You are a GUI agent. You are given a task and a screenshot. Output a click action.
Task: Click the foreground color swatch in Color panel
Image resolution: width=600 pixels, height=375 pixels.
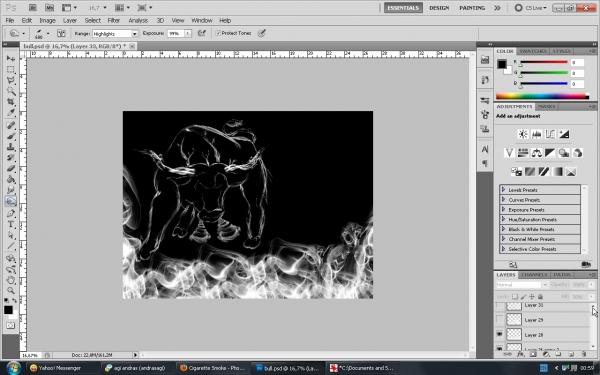tap(502, 64)
